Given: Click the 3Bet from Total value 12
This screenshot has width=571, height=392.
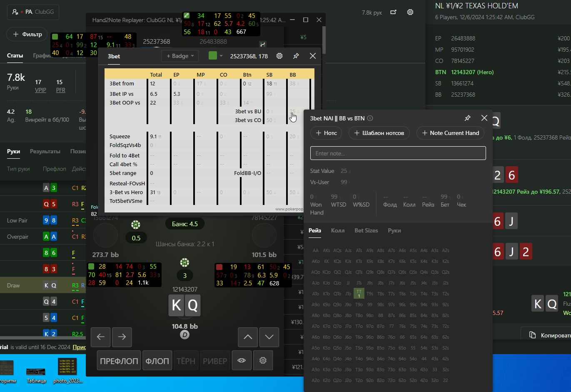Looking at the screenshot, I should click(x=153, y=83).
